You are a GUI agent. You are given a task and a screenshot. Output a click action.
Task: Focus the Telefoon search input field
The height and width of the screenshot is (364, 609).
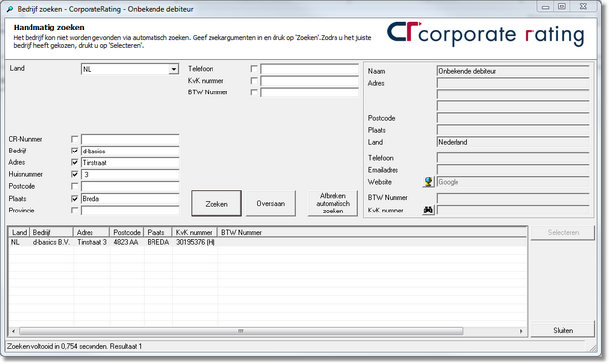pyautogui.click(x=309, y=69)
